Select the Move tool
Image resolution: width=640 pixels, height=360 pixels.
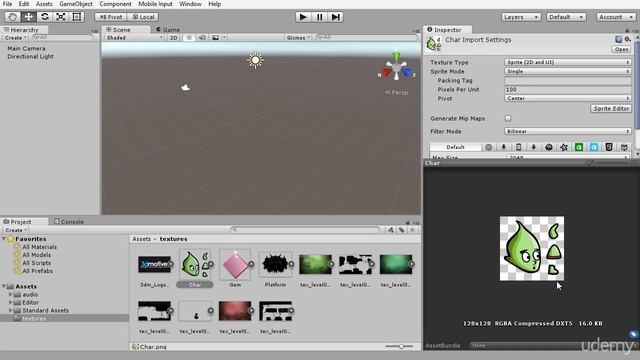click(x=29, y=17)
